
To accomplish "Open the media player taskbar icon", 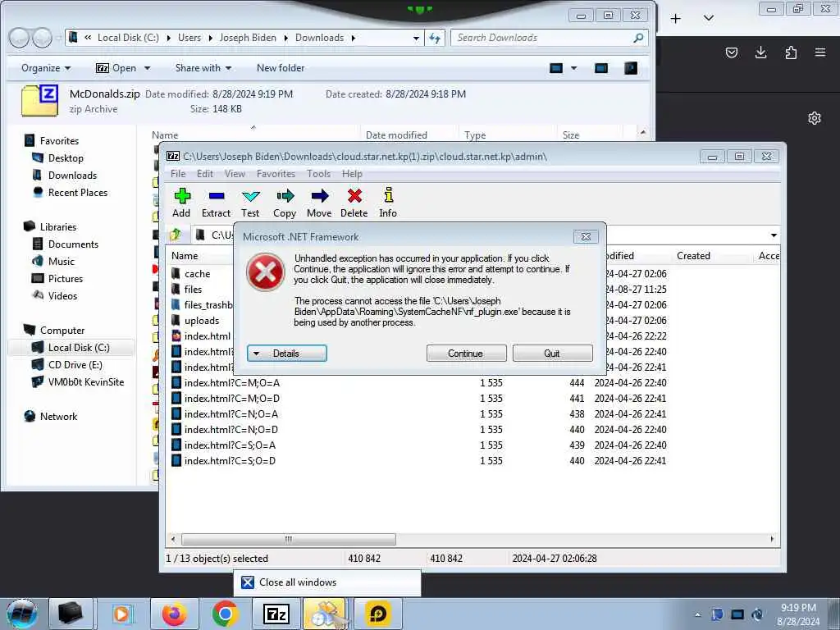I will (121, 614).
